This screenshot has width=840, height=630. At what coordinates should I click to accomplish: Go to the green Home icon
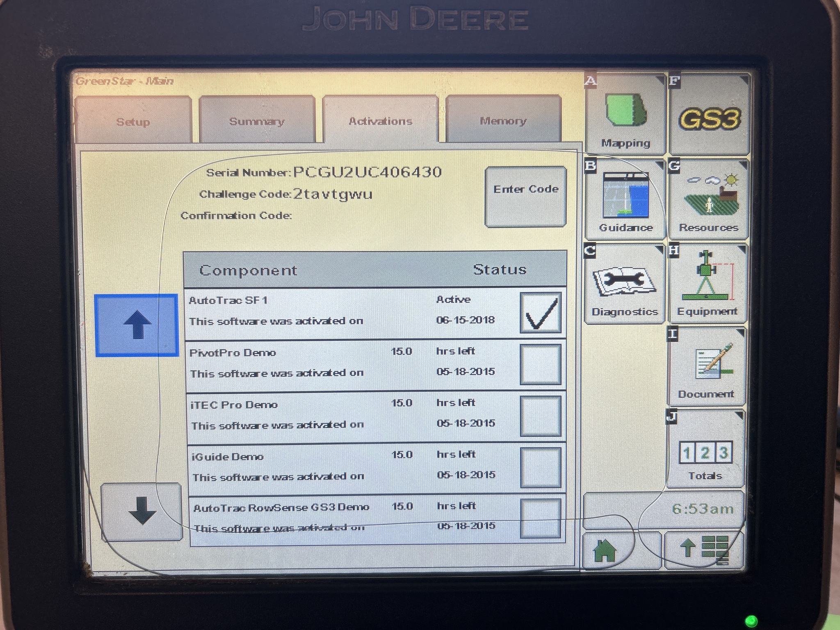(x=605, y=550)
